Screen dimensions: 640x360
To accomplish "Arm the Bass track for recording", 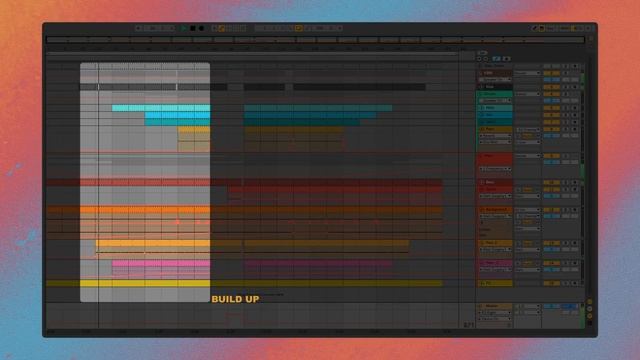I will [575, 182].
